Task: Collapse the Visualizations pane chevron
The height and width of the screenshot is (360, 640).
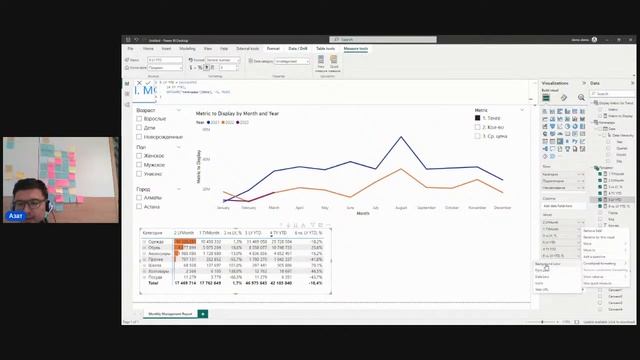Action: coord(584,83)
